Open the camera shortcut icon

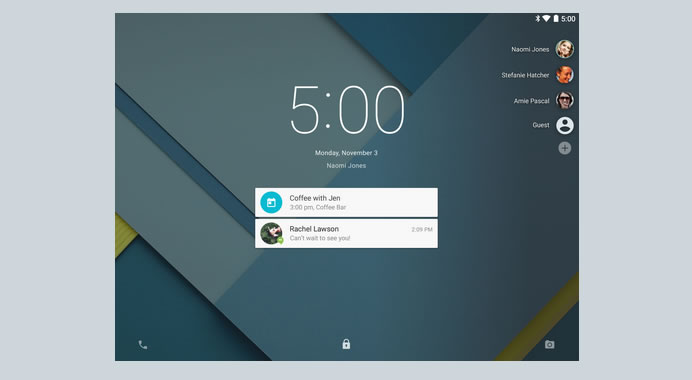click(549, 344)
